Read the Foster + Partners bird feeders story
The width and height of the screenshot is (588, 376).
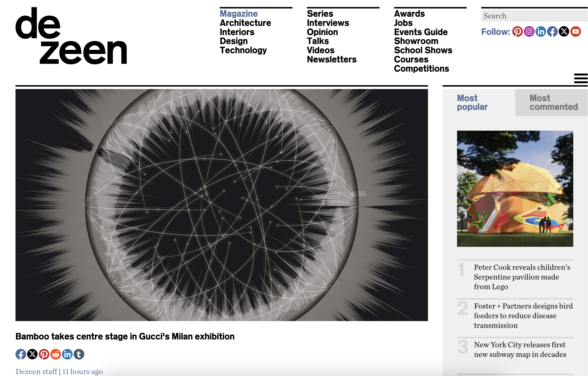pos(523,316)
